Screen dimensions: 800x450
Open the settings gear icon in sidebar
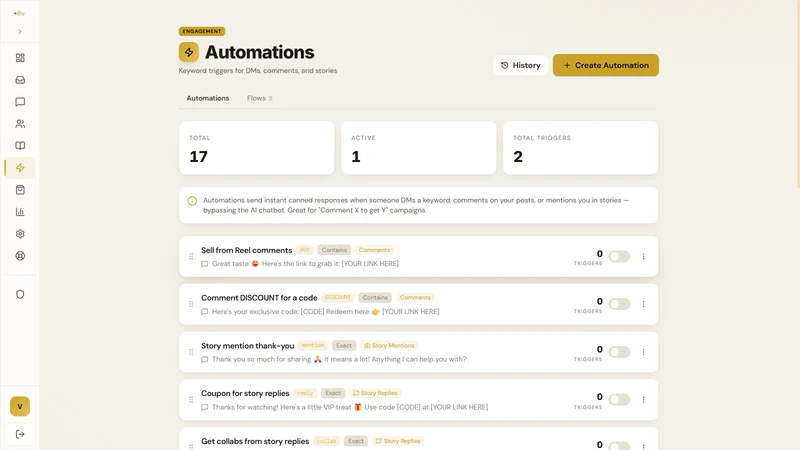[x=20, y=234]
